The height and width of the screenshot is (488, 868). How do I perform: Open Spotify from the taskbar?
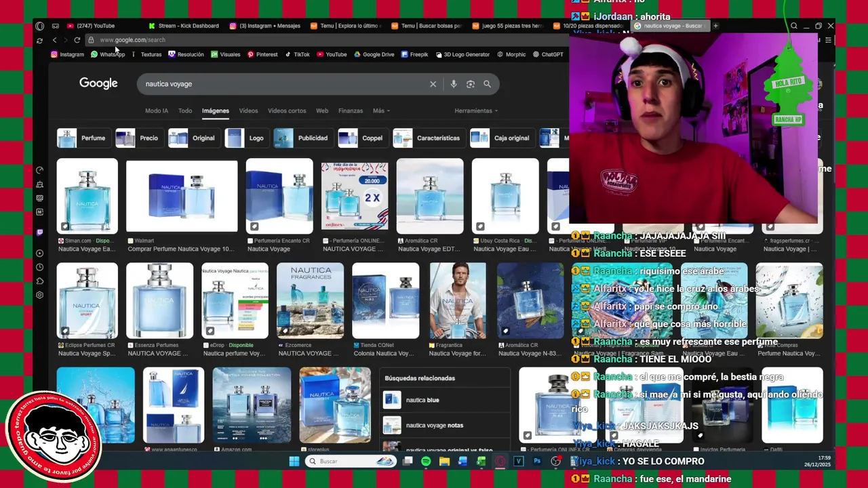(426, 462)
